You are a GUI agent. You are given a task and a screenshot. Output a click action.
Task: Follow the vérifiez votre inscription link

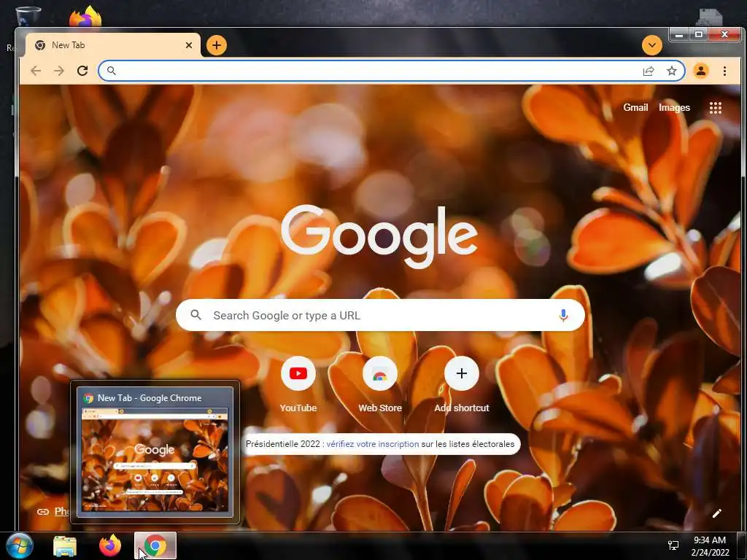[373, 444]
